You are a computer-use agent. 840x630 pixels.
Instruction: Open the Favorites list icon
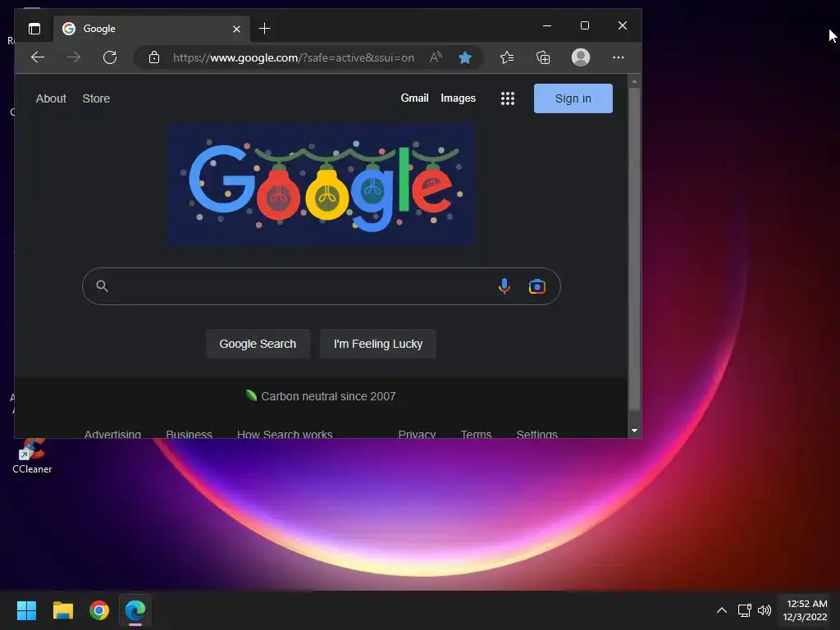click(x=507, y=57)
